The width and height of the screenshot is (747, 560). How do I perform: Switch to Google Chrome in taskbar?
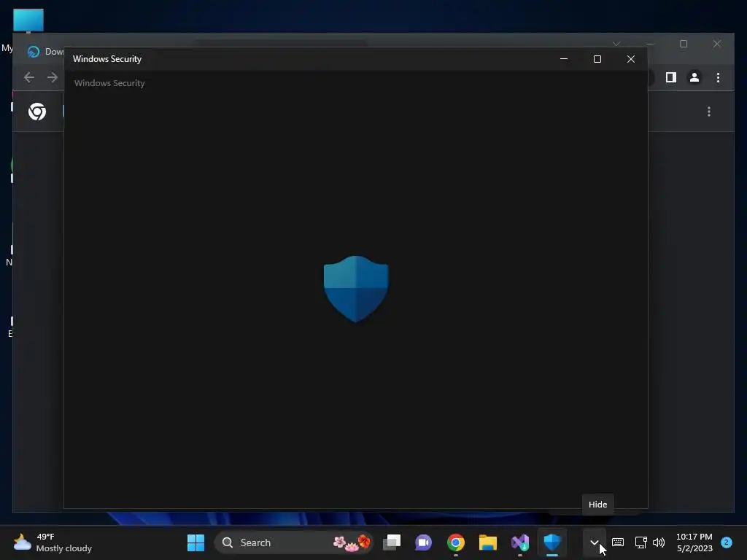coord(456,542)
